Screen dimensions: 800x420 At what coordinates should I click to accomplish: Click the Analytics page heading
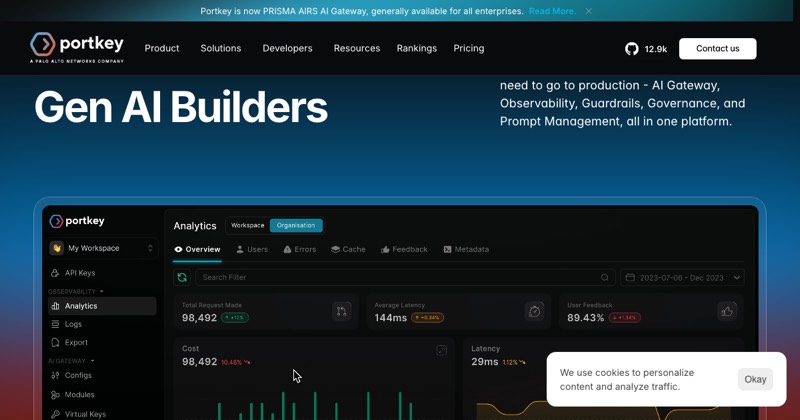[x=195, y=226]
